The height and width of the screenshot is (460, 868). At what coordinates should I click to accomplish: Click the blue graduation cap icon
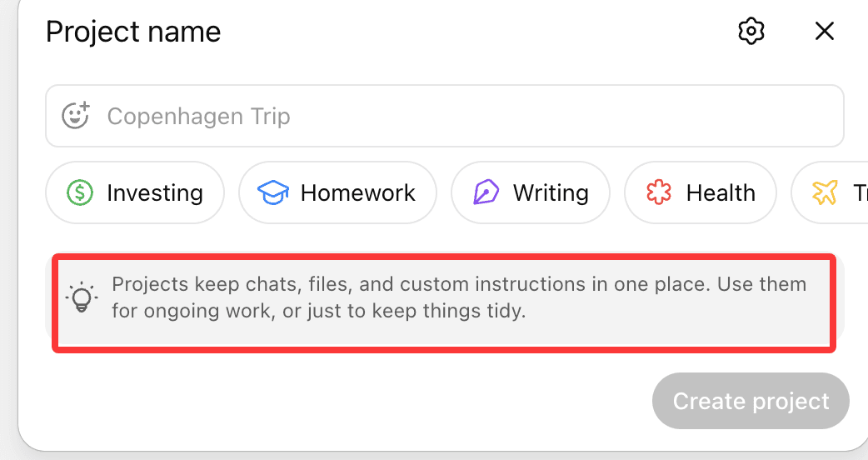[x=272, y=193]
